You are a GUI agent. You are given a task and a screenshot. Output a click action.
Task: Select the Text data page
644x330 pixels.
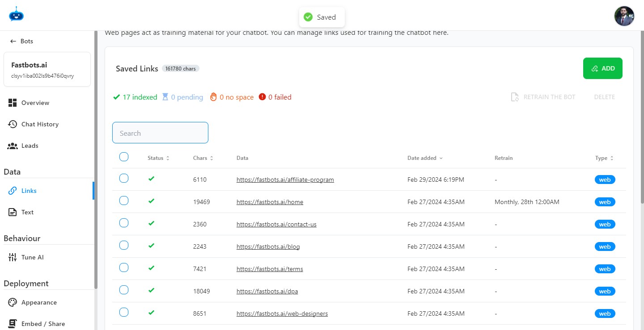[27, 212]
